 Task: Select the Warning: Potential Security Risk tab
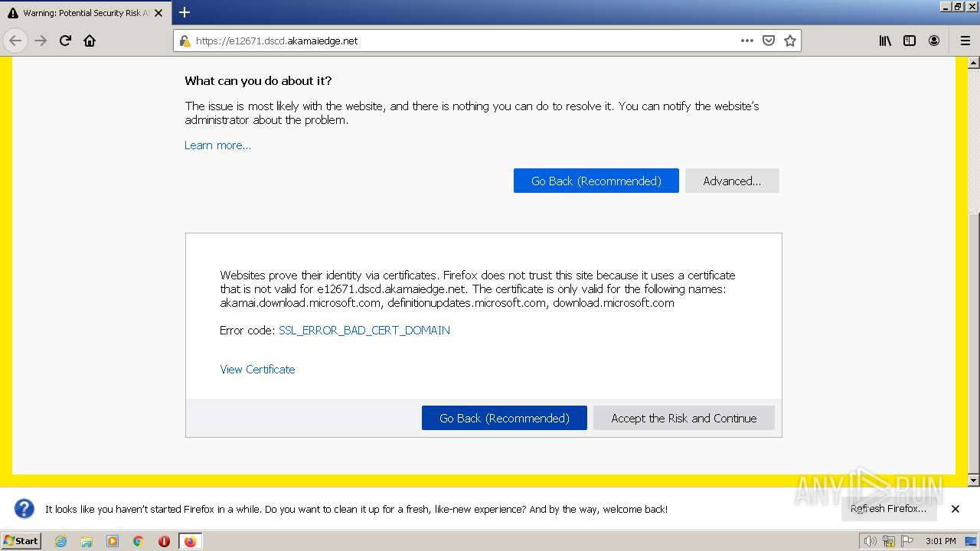[85, 13]
